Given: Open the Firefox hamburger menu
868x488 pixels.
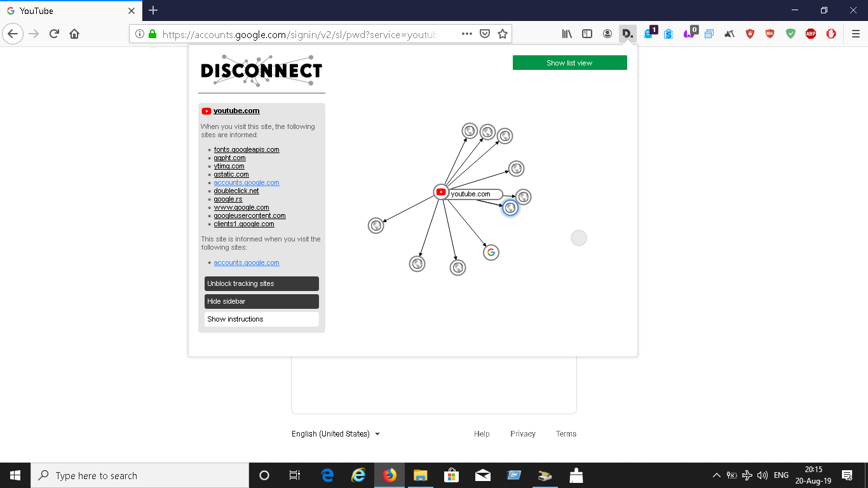Looking at the screenshot, I should pyautogui.click(x=856, y=34).
